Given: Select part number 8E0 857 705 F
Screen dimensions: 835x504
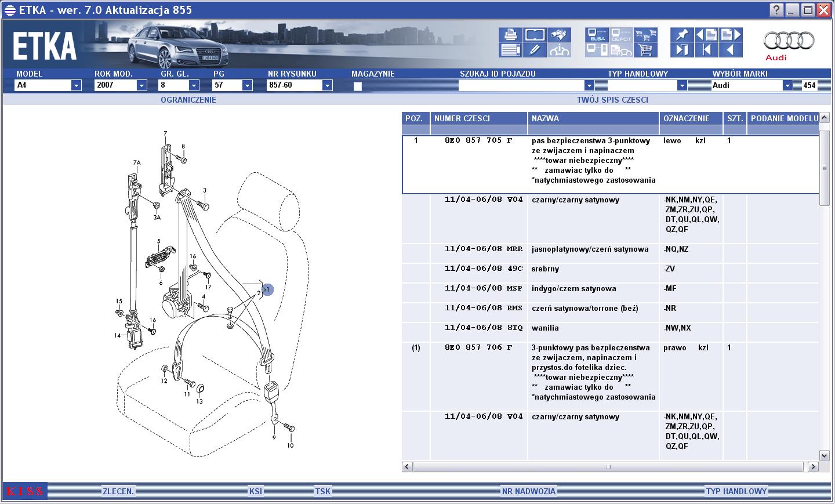Looking at the screenshot, I should 478,140.
